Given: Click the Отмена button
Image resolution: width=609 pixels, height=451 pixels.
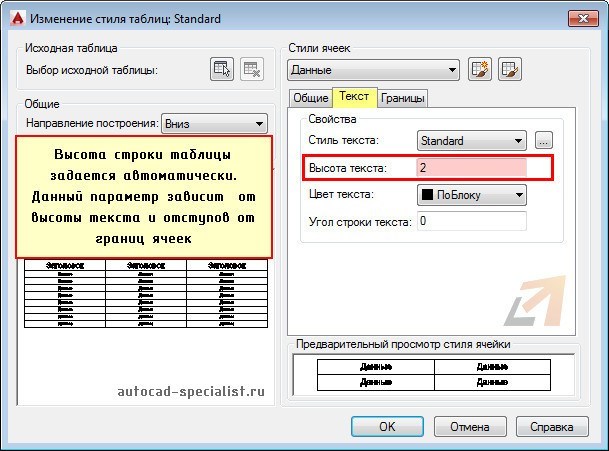Looking at the screenshot, I should [x=468, y=426].
